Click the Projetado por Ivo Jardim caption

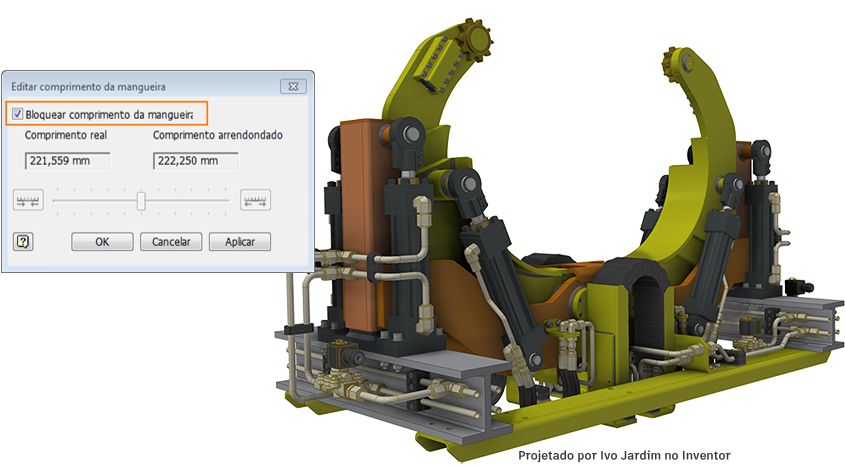pos(624,456)
